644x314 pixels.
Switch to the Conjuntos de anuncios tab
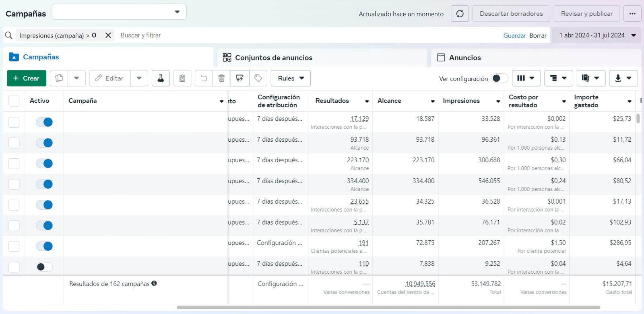pyautogui.click(x=322, y=58)
